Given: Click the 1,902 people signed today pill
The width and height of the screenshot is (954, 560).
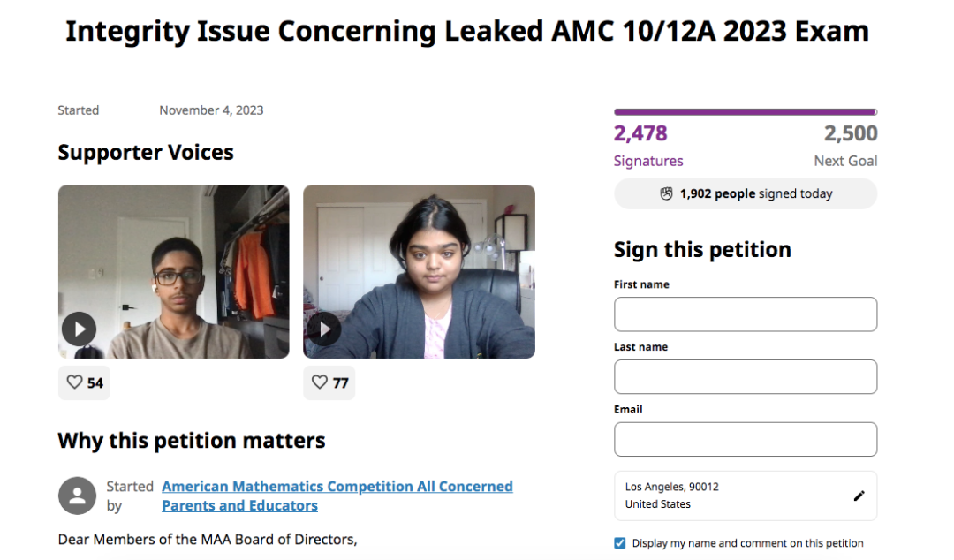Looking at the screenshot, I should point(746,193).
